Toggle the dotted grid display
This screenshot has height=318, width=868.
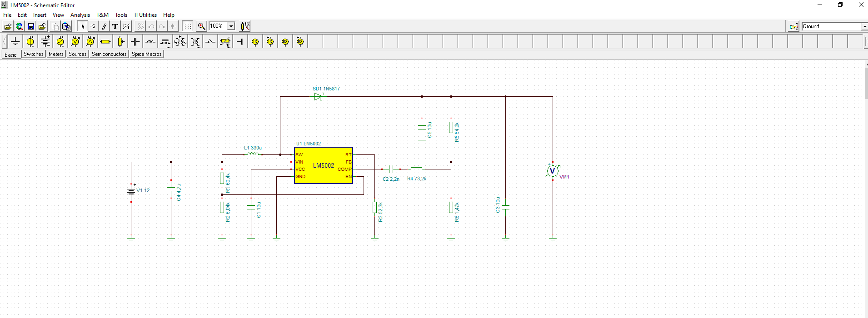pos(188,26)
